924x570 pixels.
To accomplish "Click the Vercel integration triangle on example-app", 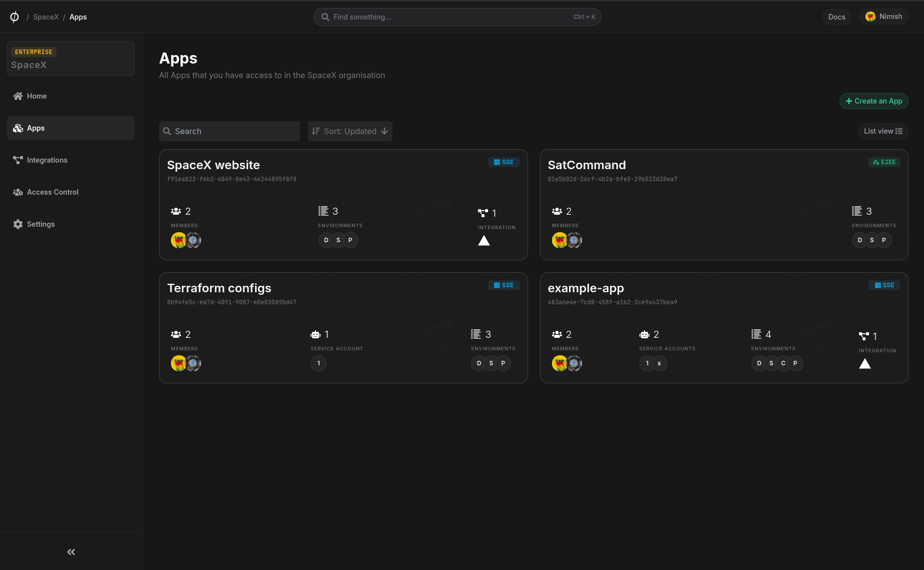I will (864, 364).
